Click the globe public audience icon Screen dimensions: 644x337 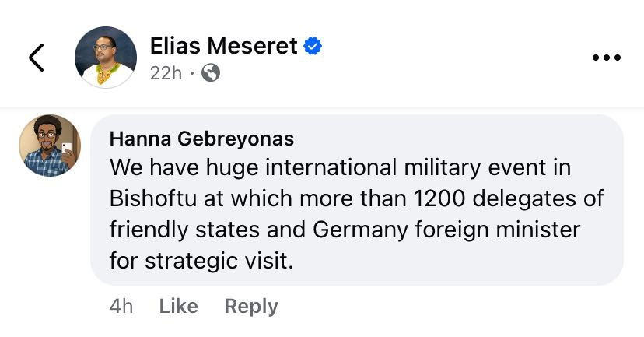click(x=211, y=73)
